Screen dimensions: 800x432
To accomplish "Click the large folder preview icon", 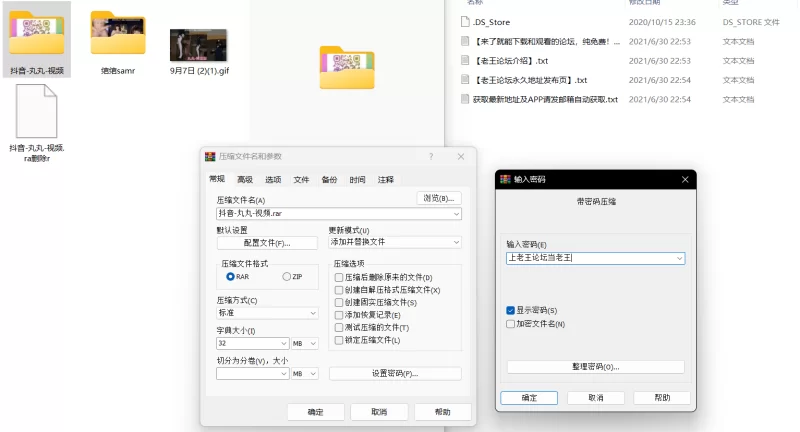I will coord(347,67).
